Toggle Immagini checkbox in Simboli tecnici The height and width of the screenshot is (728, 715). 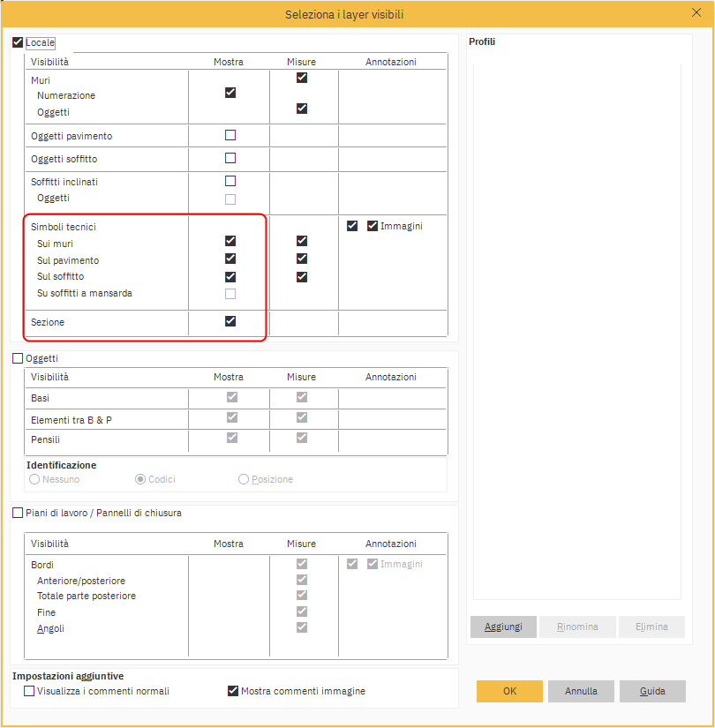point(373,226)
